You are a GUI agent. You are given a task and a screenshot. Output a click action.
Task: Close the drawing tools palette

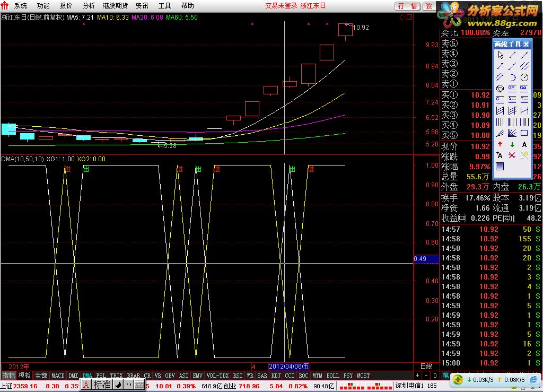click(x=527, y=45)
